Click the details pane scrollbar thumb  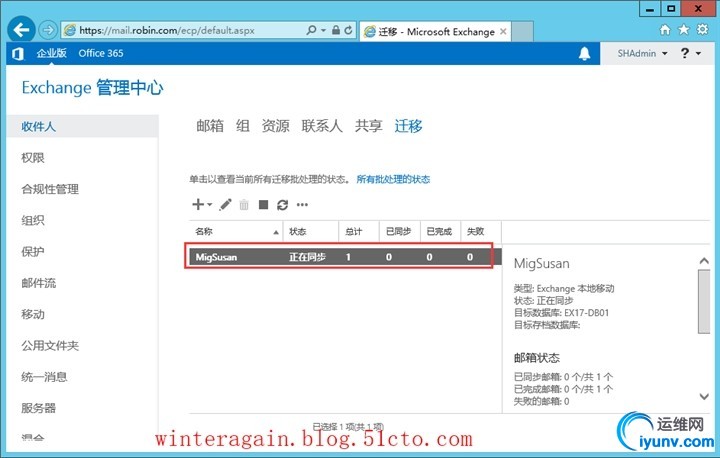pos(704,301)
